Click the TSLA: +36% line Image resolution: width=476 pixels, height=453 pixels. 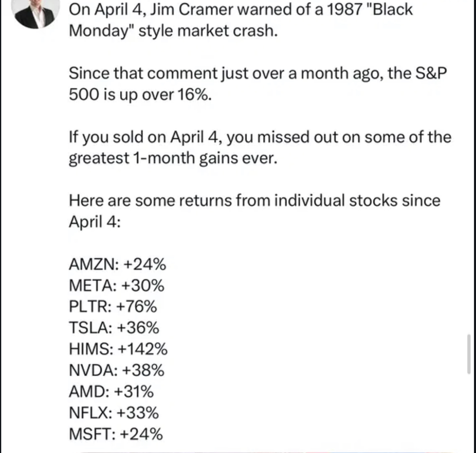pos(114,328)
